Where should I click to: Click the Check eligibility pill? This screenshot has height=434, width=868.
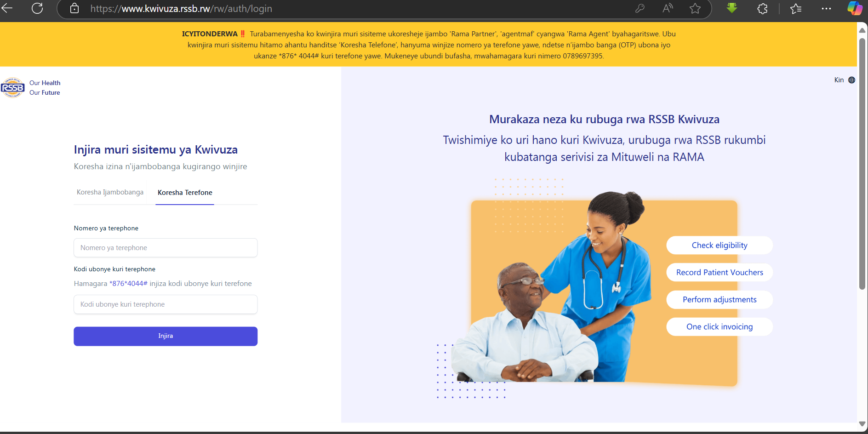720,245
